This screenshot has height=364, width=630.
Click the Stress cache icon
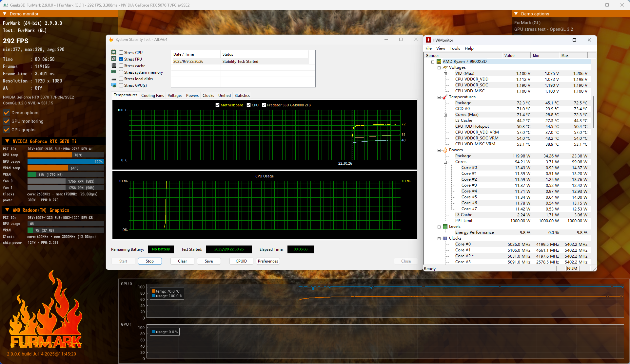pos(114,65)
